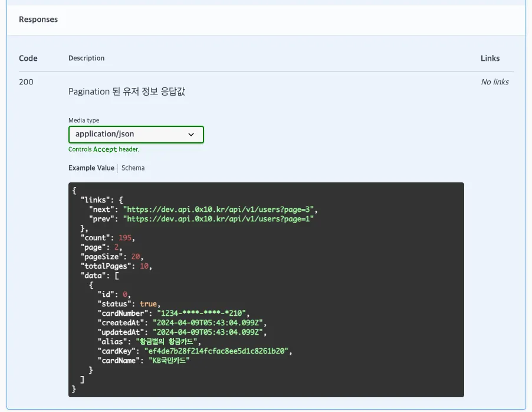Click the cardNumber value 1234-****-****-*210
The width and height of the screenshot is (532, 412).
point(202,313)
